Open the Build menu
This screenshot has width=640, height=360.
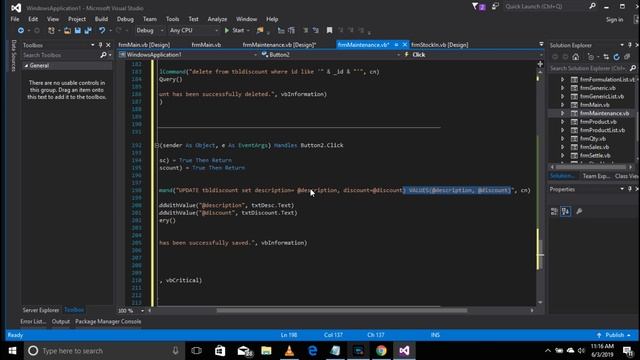101,19
